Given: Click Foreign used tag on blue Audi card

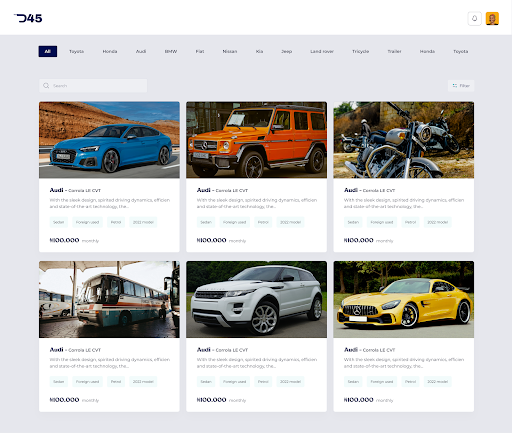Looking at the screenshot, I should tap(87, 222).
